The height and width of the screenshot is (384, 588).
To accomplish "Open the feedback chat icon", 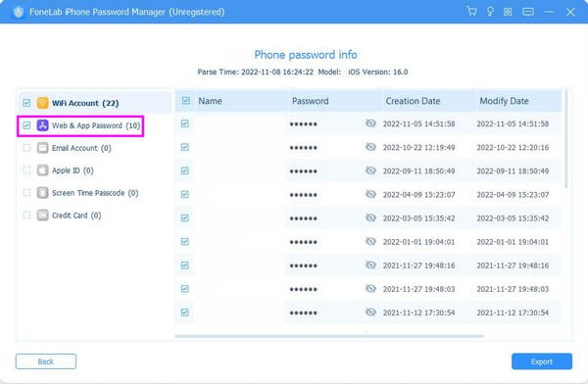I will (x=528, y=12).
